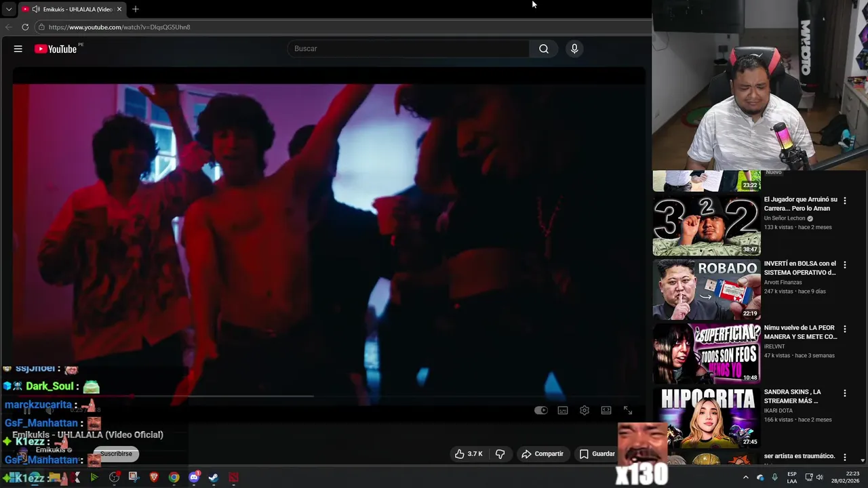
Task: Visit Arvott Finanzas channel name
Action: coord(783,283)
